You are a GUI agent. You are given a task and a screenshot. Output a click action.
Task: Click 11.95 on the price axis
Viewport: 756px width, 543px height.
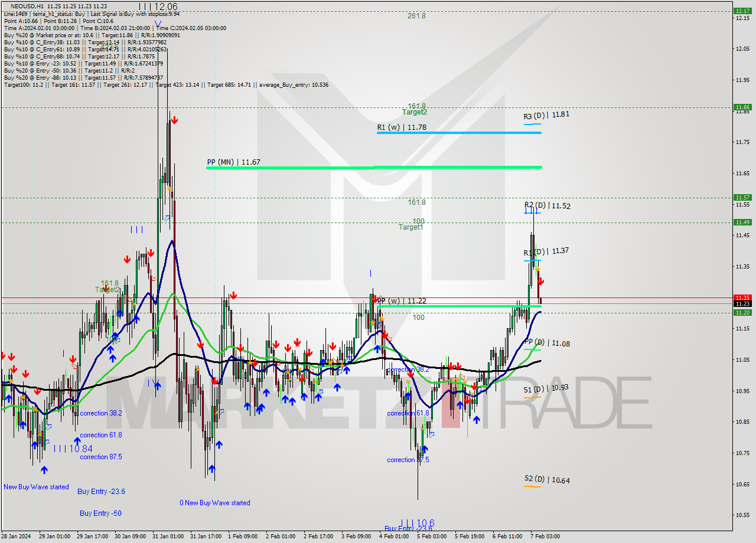[x=743, y=80]
